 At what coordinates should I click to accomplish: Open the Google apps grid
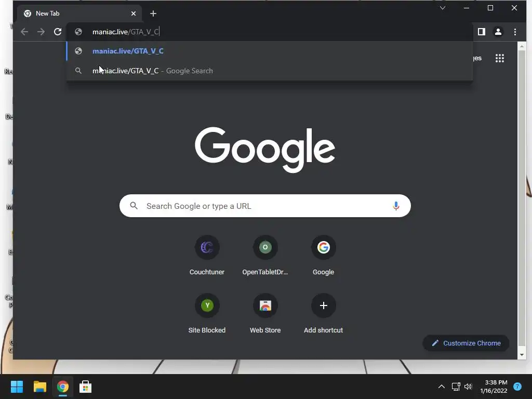click(499, 58)
